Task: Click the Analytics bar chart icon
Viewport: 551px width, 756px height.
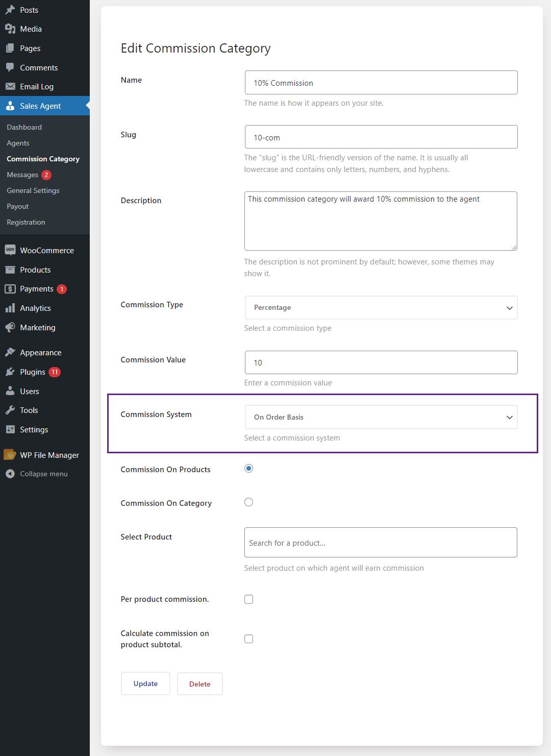Action: 10,308
